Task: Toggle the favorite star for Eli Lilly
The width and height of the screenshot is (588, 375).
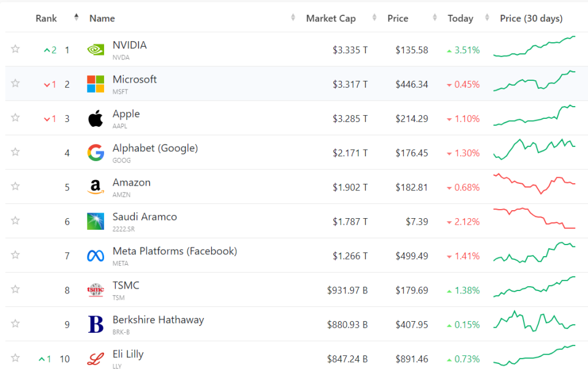Action: click(x=15, y=358)
